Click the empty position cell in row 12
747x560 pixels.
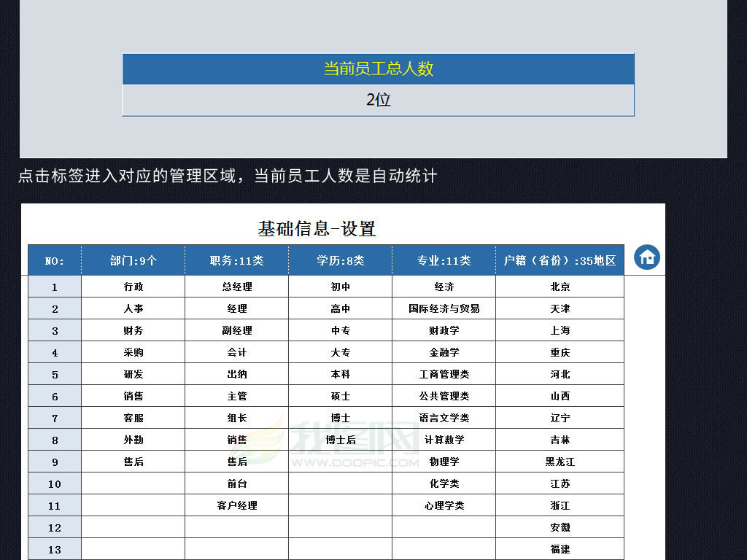pos(237,528)
